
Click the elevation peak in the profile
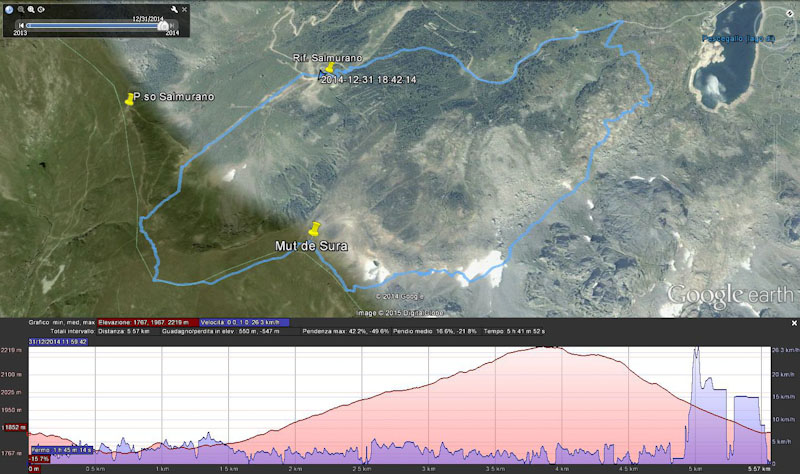tap(548, 347)
